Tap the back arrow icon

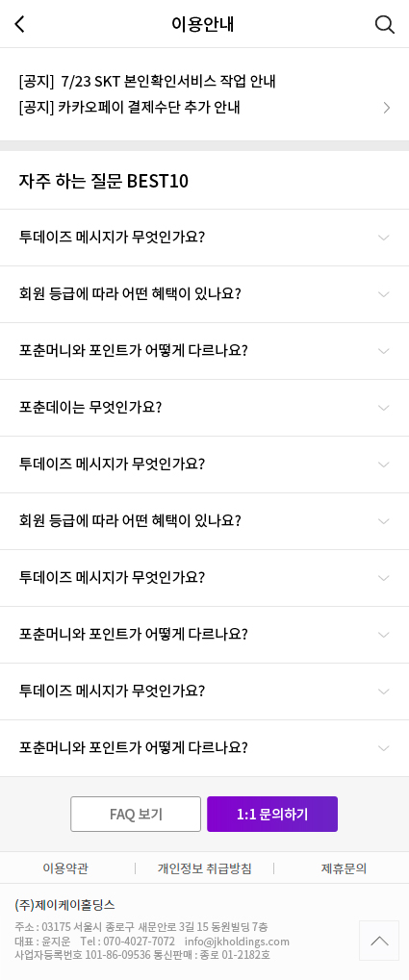point(19,24)
